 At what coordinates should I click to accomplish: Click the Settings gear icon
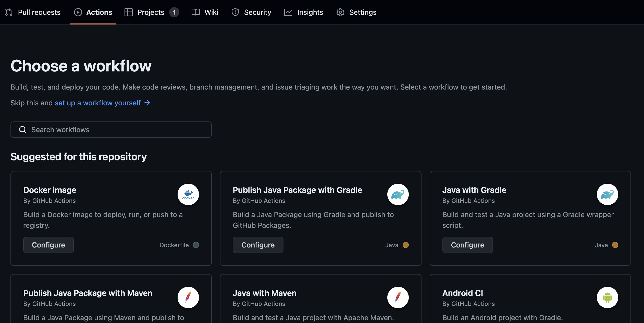point(340,12)
